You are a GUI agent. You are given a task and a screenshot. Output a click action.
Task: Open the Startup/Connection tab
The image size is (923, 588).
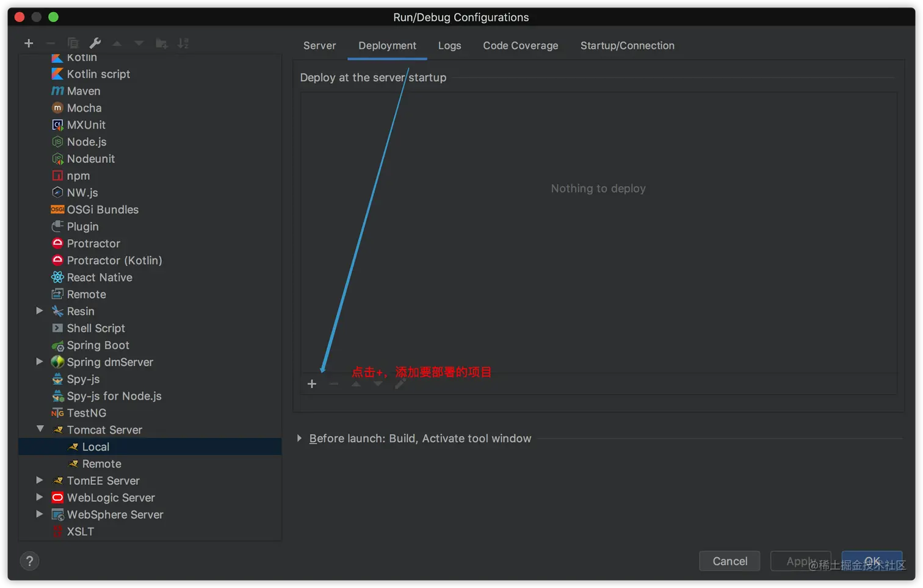pyautogui.click(x=628, y=46)
